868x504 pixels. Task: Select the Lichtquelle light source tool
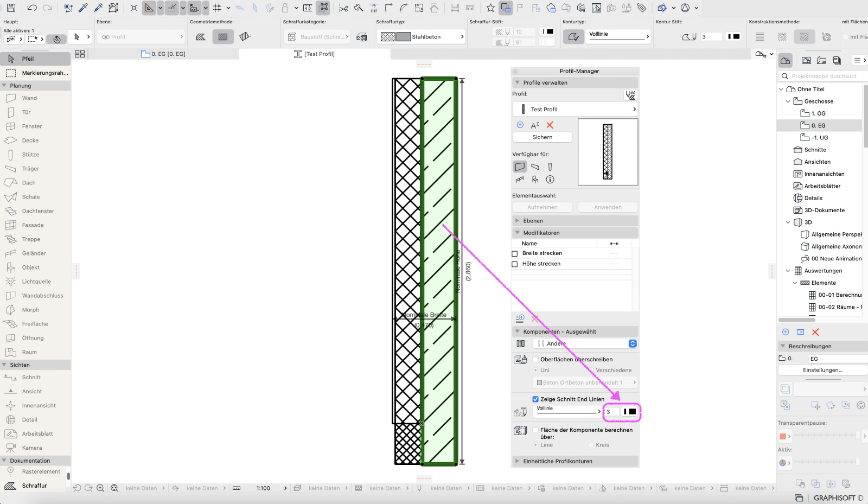click(36, 282)
